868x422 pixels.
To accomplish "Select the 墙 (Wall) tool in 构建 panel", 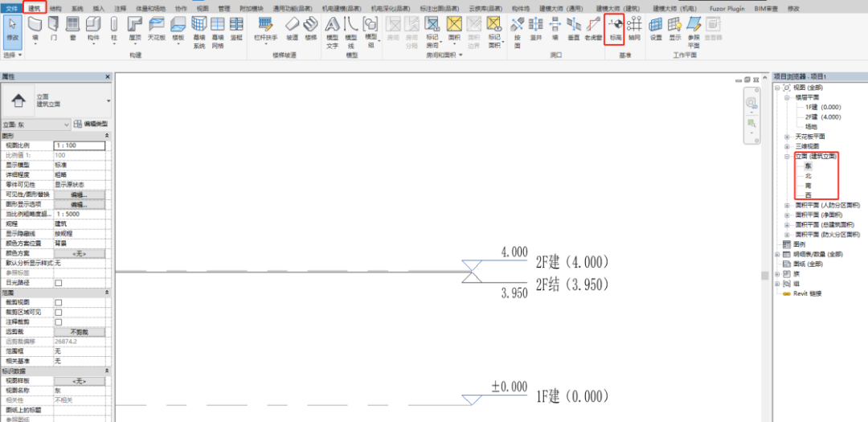I will tap(35, 31).
